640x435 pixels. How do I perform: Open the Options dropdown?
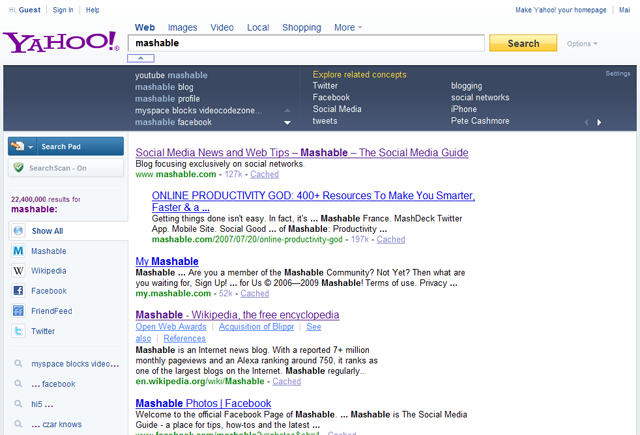tap(582, 44)
